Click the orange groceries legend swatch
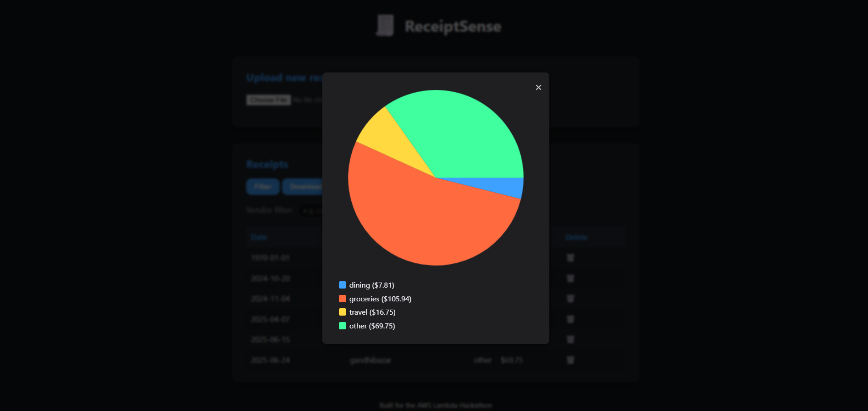Viewport: 868px width, 411px height. click(343, 299)
